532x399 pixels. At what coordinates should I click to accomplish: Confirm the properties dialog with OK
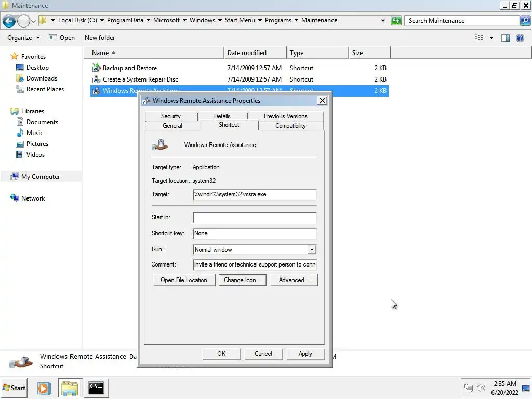pos(221,353)
